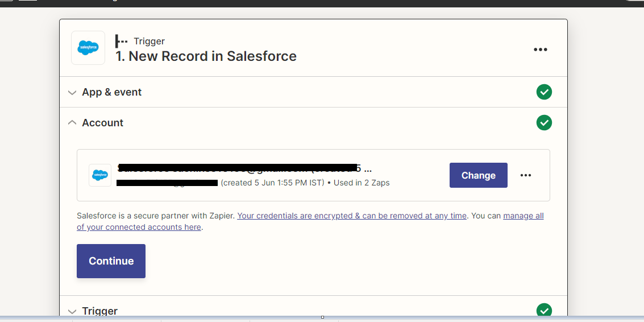Open 'Your credentials are encrypted' link
644x322 pixels.
352,216
